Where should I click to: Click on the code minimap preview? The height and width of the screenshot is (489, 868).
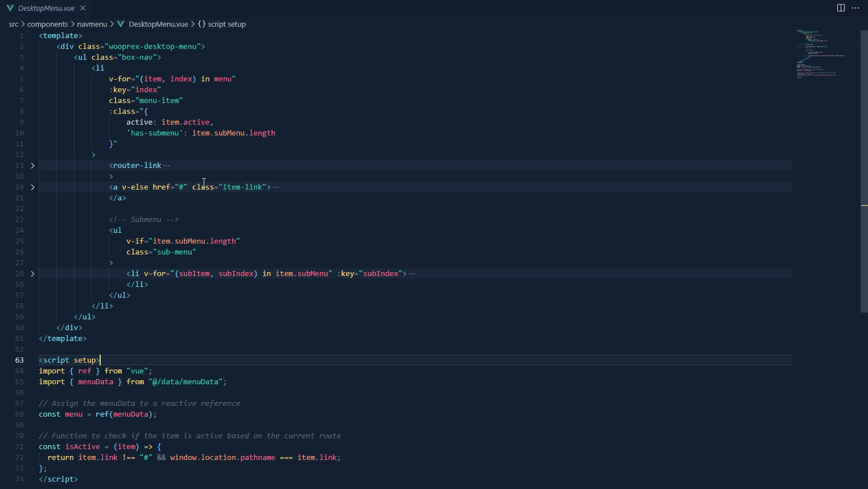coord(820,54)
